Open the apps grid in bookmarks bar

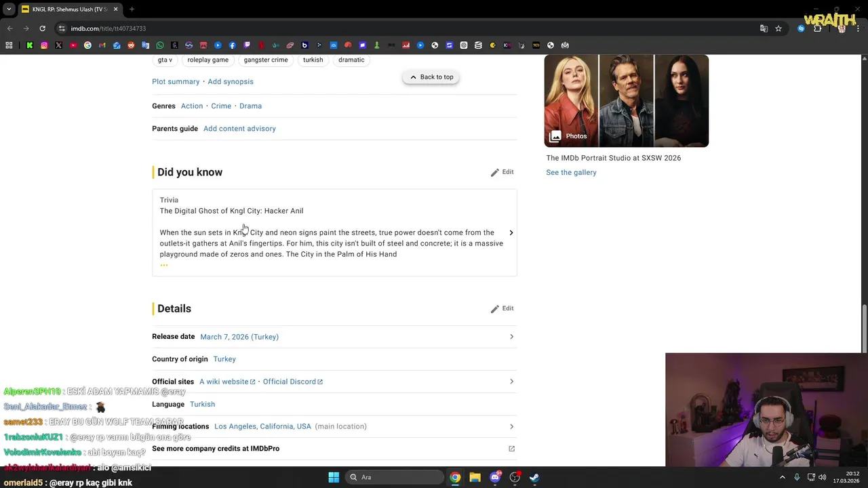pos(9,45)
